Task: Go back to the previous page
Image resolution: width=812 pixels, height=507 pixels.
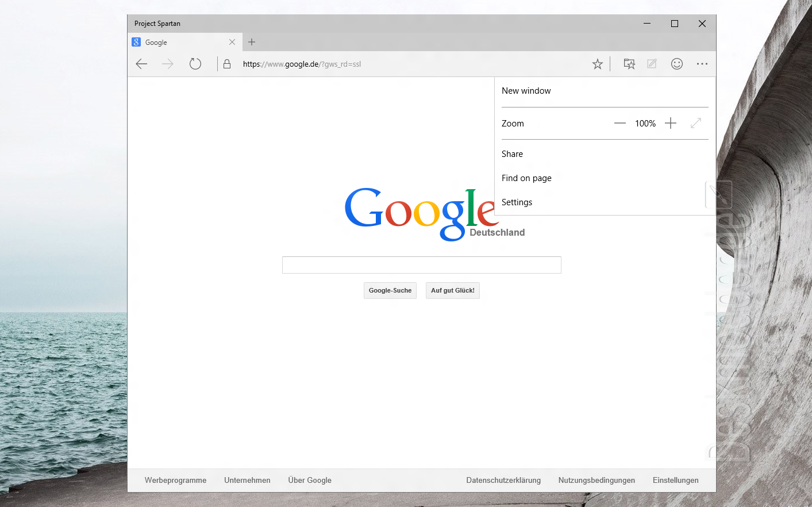Action: click(x=141, y=64)
